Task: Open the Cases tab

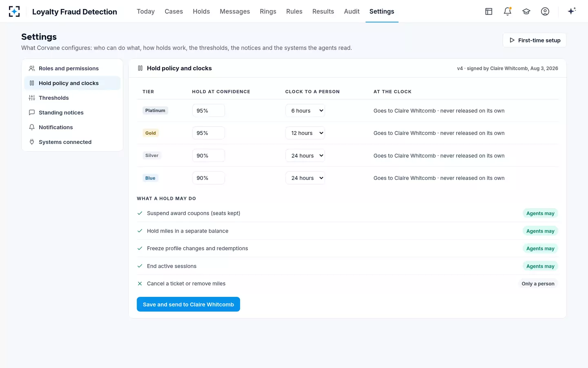Action: (x=174, y=11)
